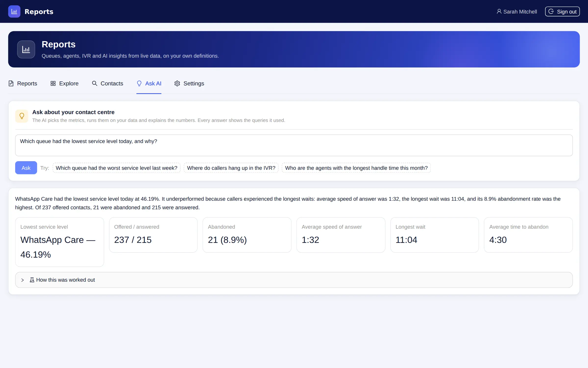Click the Ask button
Screen dimensions: 588x368
pyautogui.click(x=26, y=168)
